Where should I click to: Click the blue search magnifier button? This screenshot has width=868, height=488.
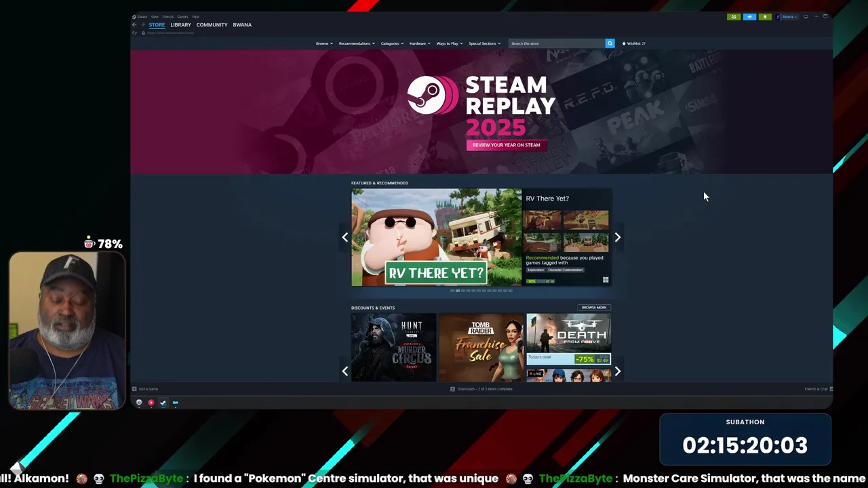click(x=610, y=43)
